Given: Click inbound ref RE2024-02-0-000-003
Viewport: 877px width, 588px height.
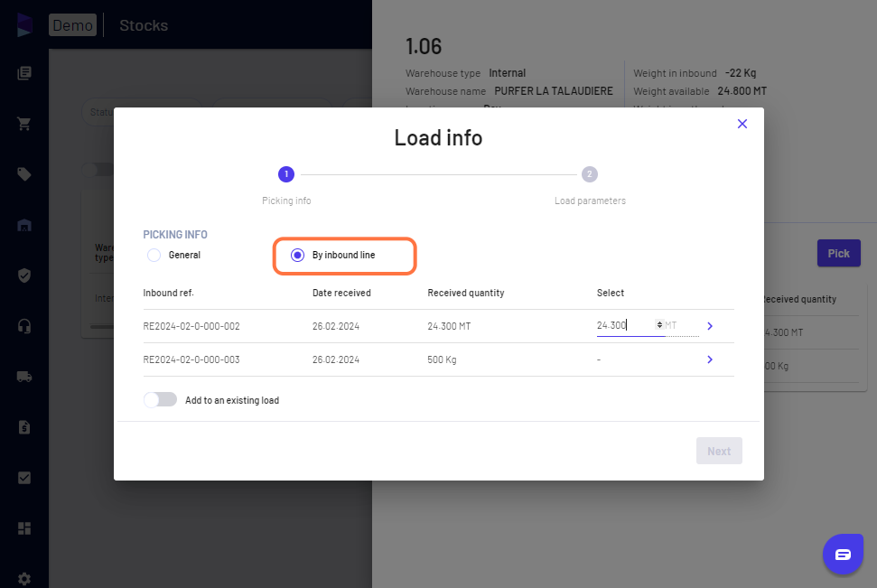Looking at the screenshot, I should [191, 359].
